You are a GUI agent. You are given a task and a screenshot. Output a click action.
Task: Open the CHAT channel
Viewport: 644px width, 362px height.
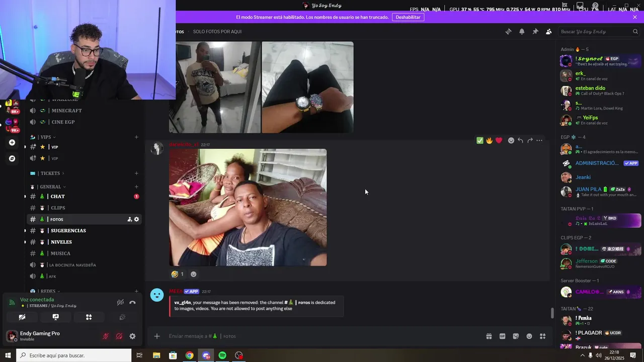[x=84, y=197]
